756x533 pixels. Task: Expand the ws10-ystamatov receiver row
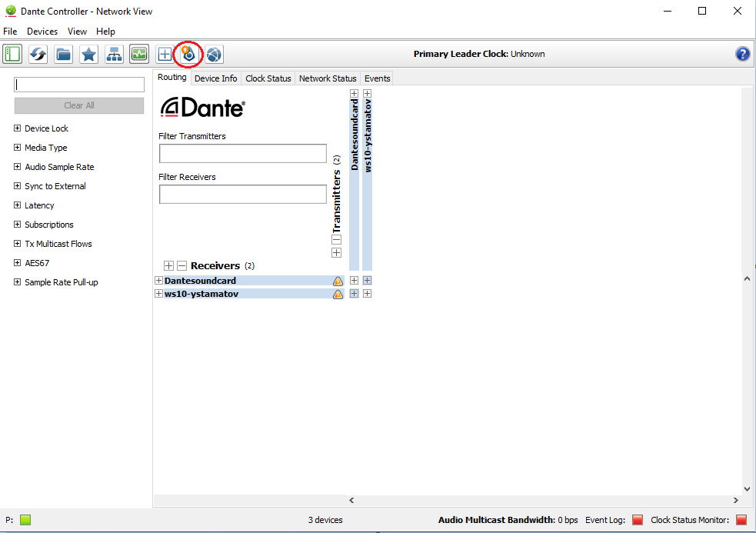[x=158, y=293]
